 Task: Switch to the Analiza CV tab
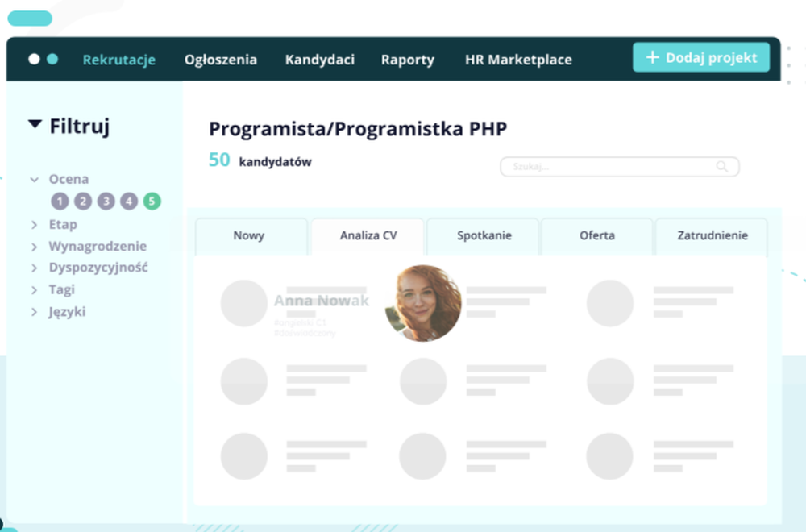coord(367,235)
